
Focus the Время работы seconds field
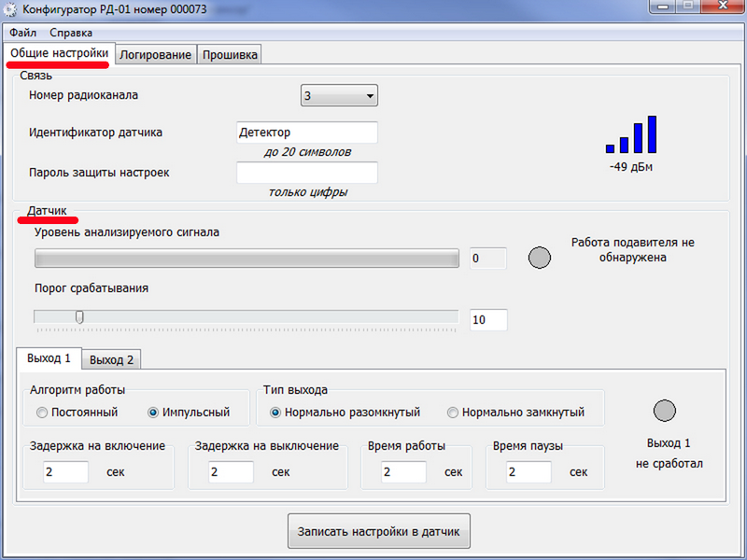[403, 472]
